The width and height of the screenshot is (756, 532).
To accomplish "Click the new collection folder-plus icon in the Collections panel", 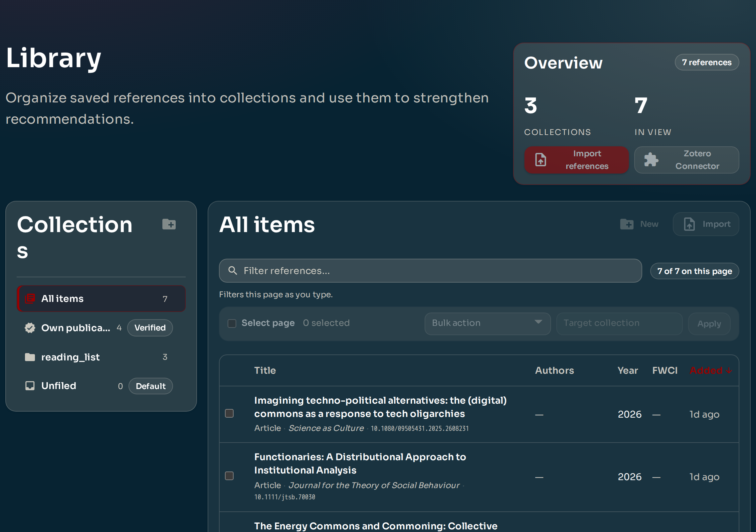I will (169, 224).
